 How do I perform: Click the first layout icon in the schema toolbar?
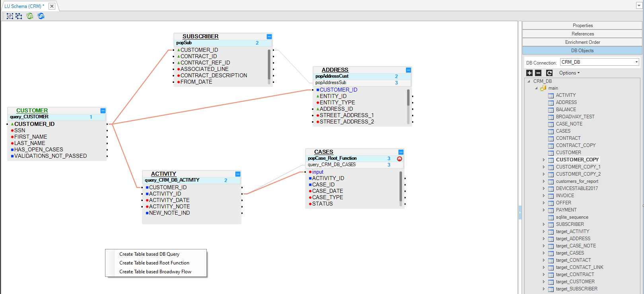tap(10, 16)
